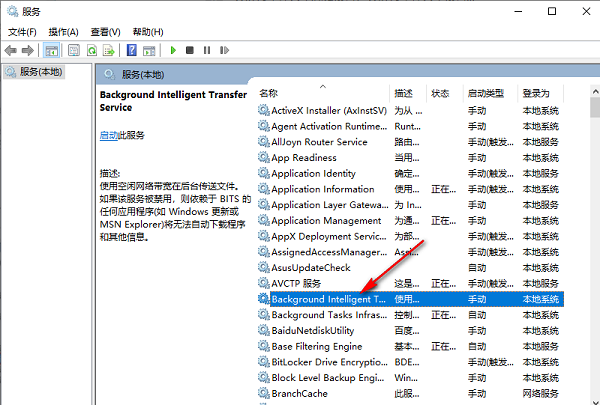Stop service with square stop icon

pos(189,50)
